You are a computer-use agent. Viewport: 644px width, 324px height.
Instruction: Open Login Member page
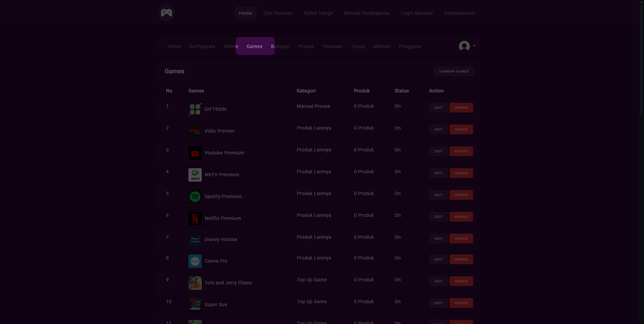tap(417, 13)
